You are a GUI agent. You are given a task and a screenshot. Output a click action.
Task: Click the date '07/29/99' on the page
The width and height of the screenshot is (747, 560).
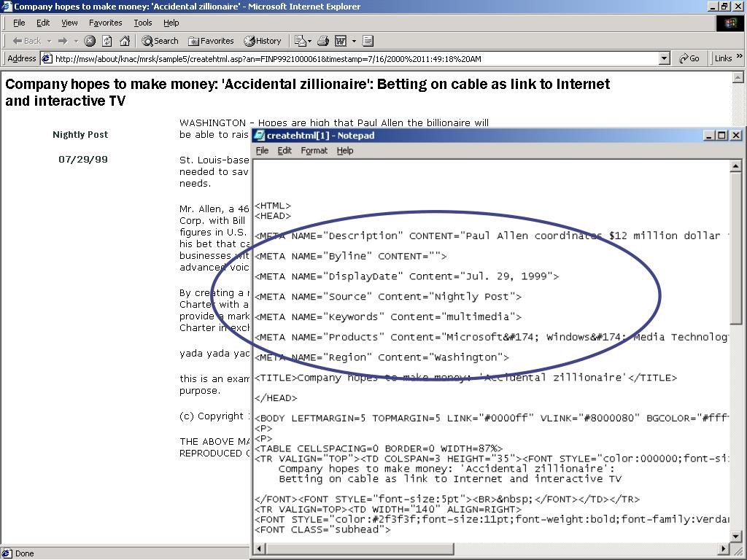pyautogui.click(x=83, y=160)
